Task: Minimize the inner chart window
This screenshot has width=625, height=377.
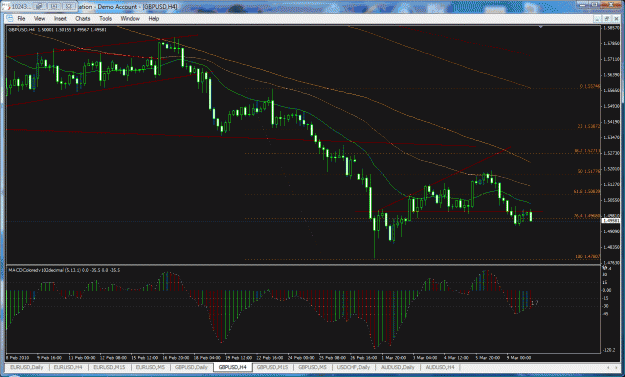Action: click(x=597, y=18)
